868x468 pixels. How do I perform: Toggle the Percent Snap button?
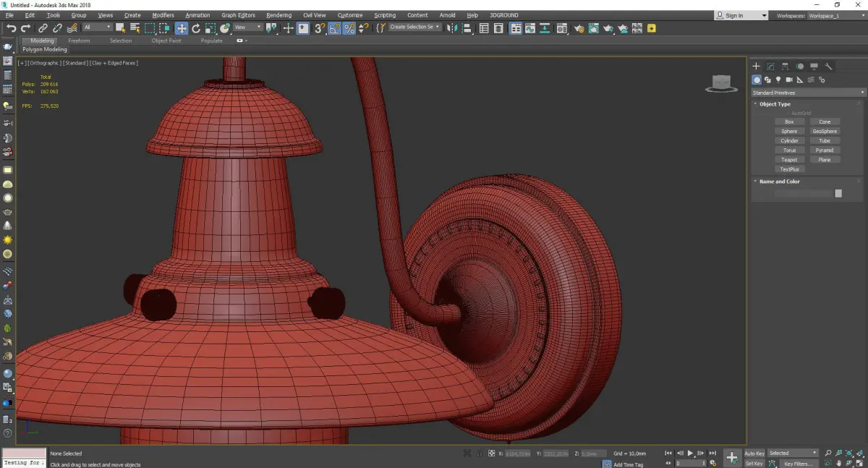tap(349, 28)
